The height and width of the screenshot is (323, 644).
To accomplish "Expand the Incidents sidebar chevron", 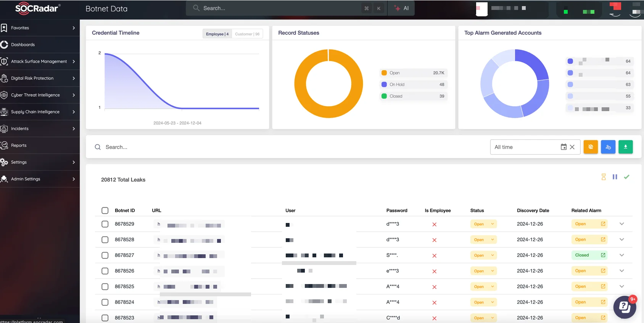I will pos(74,129).
